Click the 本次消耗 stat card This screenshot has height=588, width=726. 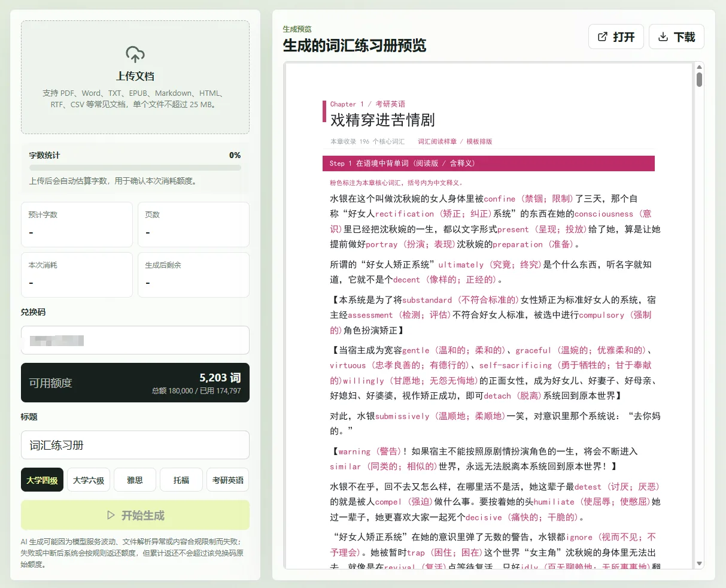pyautogui.click(x=77, y=275)
